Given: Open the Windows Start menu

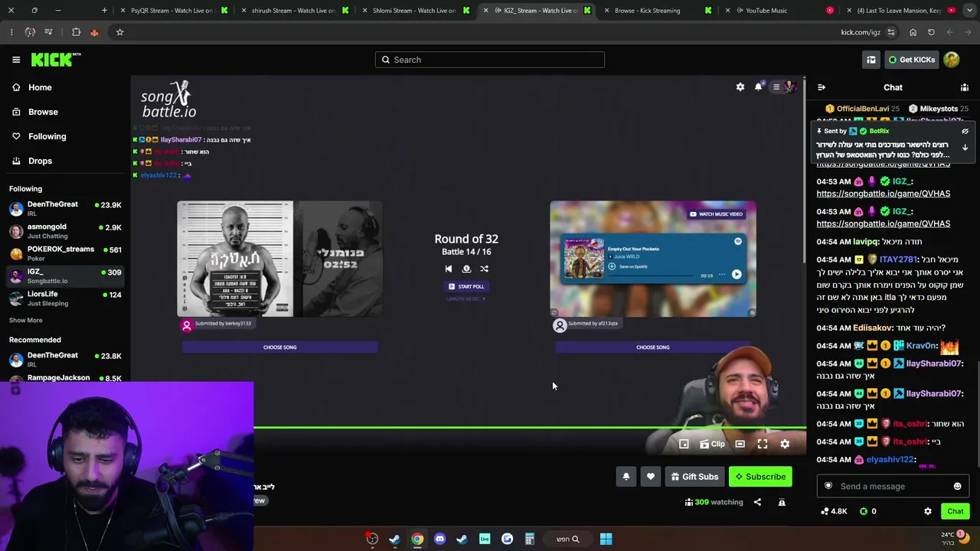Looking at the screenshot, I should [606, 539].
